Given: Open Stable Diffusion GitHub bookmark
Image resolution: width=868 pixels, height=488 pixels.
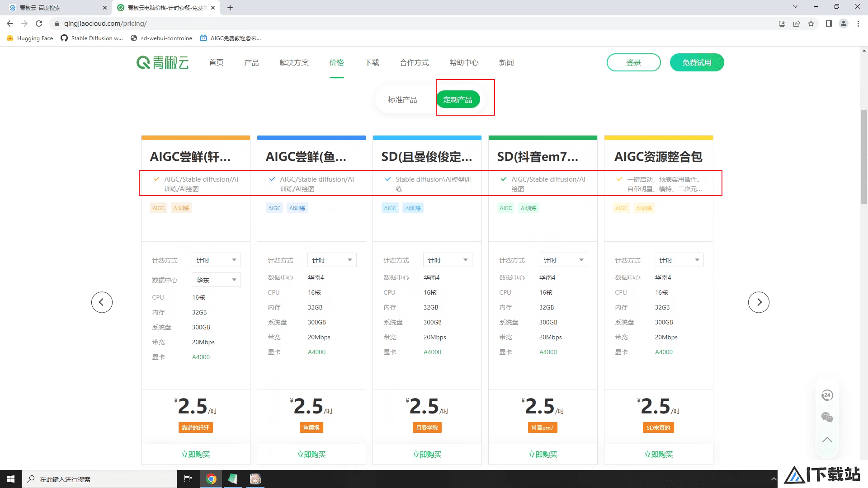Looking at the screenshot, I should click(92, 38).
